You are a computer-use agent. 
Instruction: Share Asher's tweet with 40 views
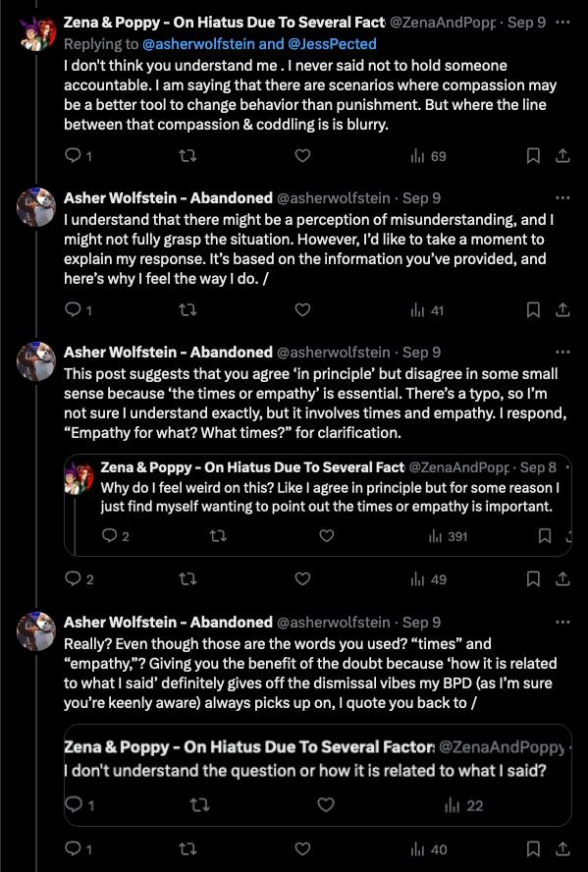coord(562,849)
